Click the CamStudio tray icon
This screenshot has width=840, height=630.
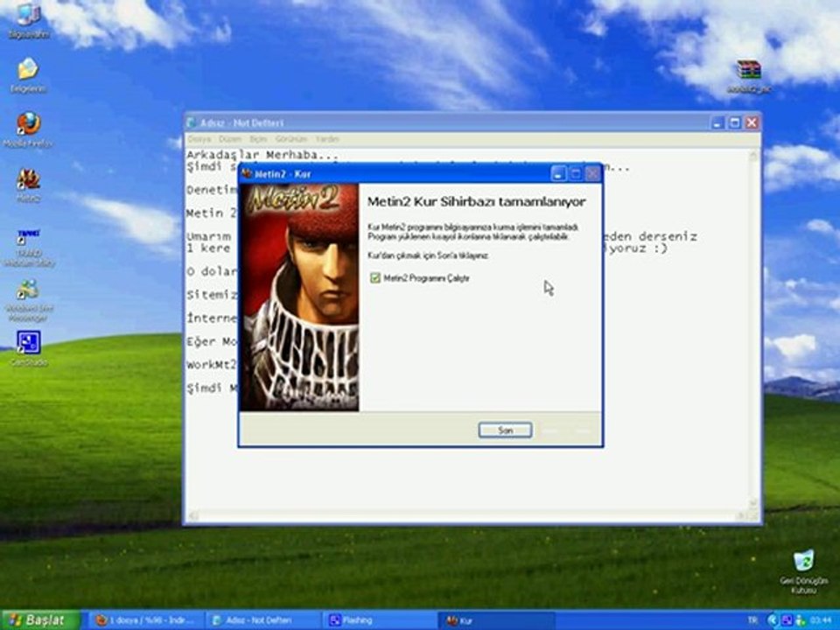click(787, 619)
